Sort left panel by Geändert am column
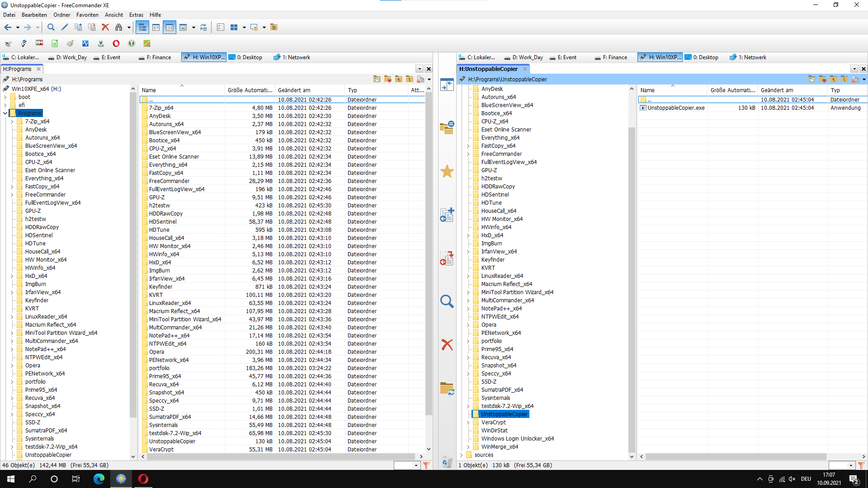 294,90
